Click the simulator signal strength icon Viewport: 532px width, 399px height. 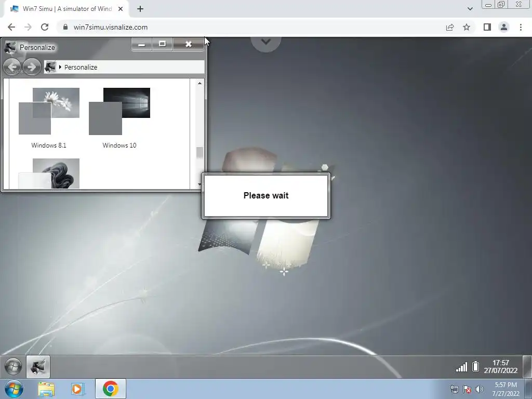point(461,367)
